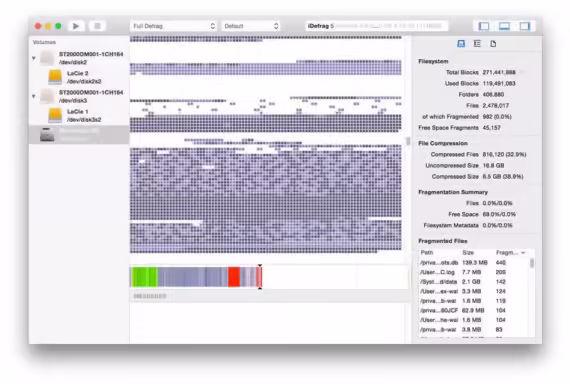Select the LaCie 2 volume

[x=79, y=77]
